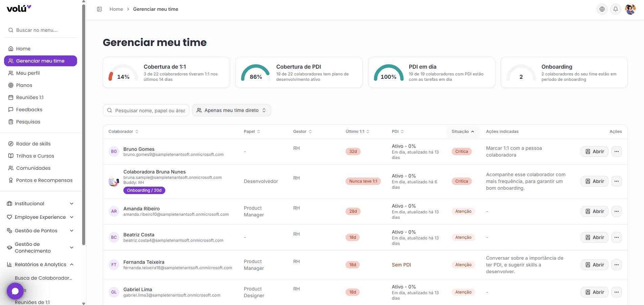Open Trilhas e Cursos

[41, 156]
